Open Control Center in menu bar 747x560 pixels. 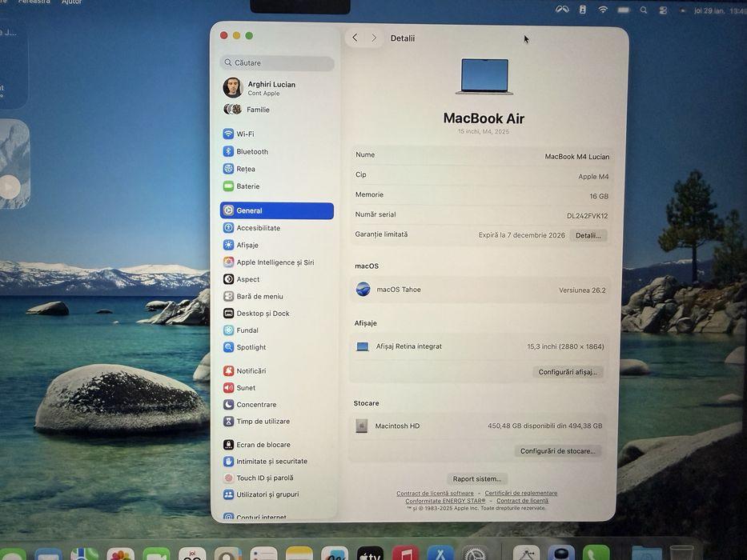point(663,10)
